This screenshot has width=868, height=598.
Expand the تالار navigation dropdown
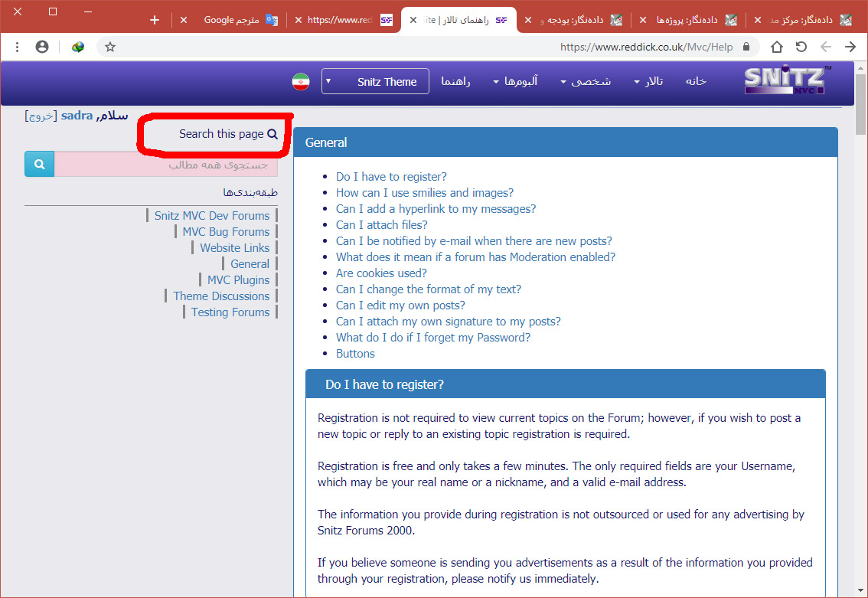click(x=648, y=81)
